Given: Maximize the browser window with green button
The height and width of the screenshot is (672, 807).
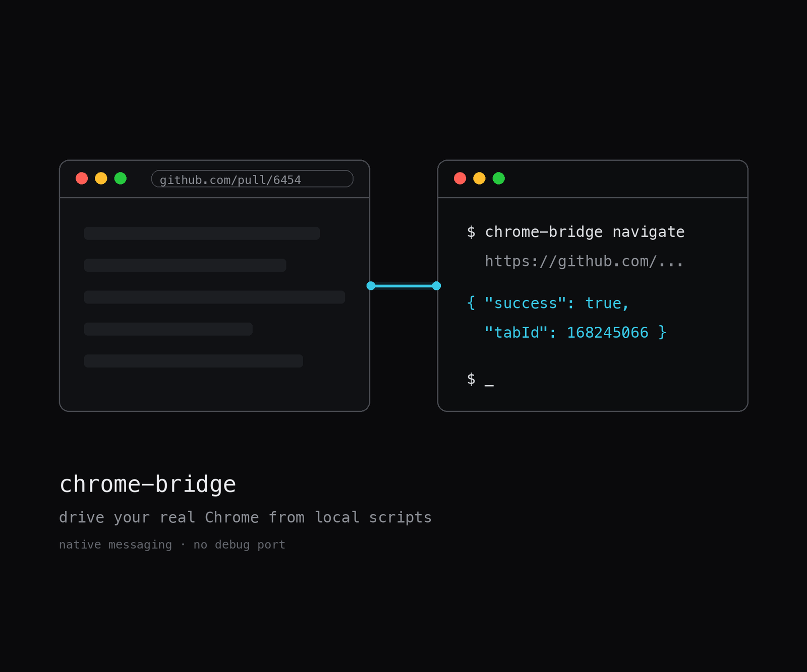Looking at the screenshot, I should point(121,178).
